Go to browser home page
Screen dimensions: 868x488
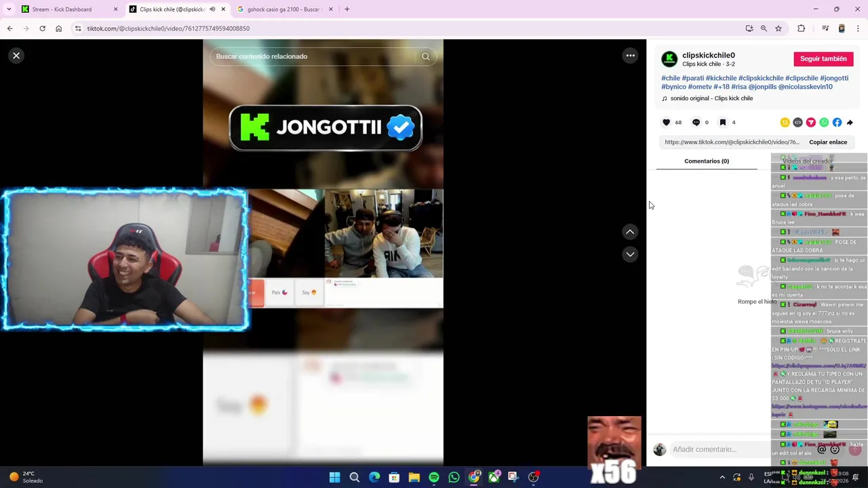point(58,28)
